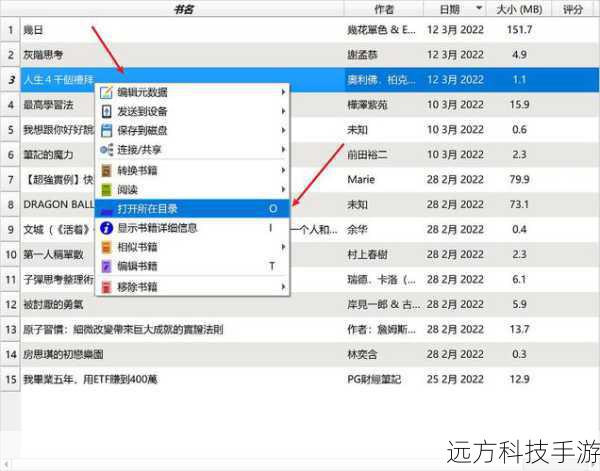Screen dimensions: 600x471
Task: Click author PG財經筆記 cell
Action: (x=374, y=379)
